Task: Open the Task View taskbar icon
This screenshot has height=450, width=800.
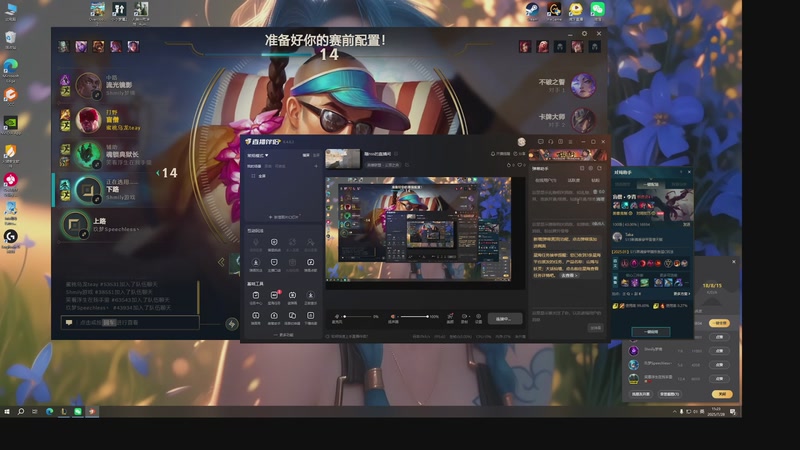Action: pyautogui.click(x=35, y=411)
